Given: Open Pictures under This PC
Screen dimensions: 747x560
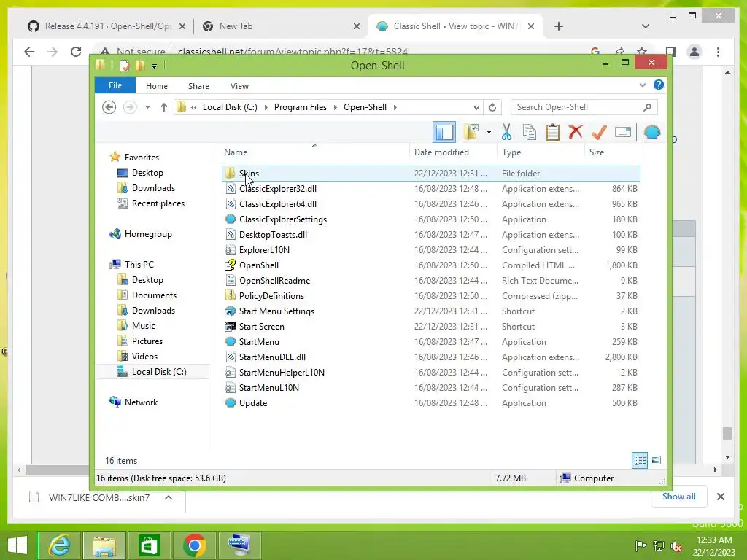Looking at the screenshot, I should point(147,341).
